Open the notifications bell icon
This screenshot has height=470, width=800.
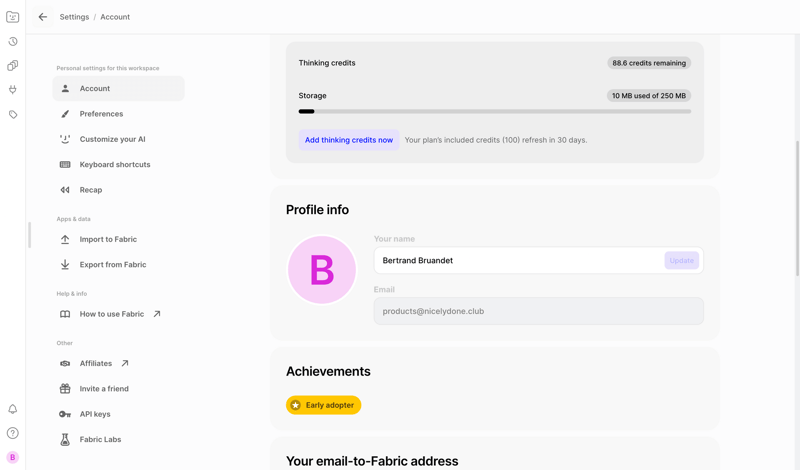(x=13, y=409)
